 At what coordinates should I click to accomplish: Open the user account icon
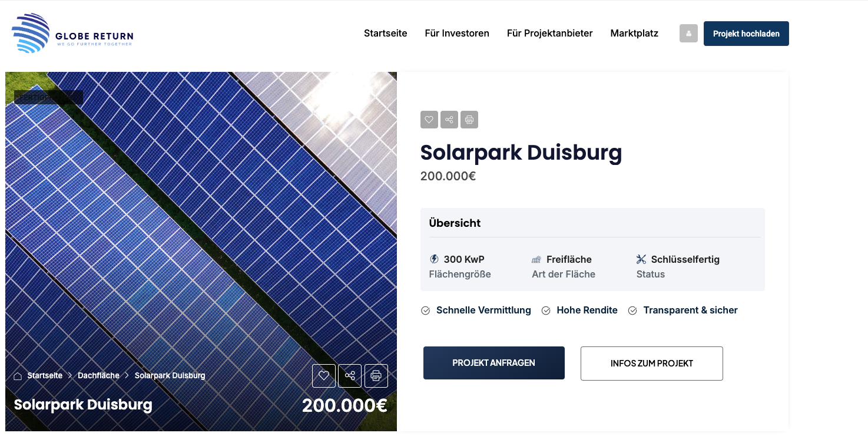tap(688, 33)
